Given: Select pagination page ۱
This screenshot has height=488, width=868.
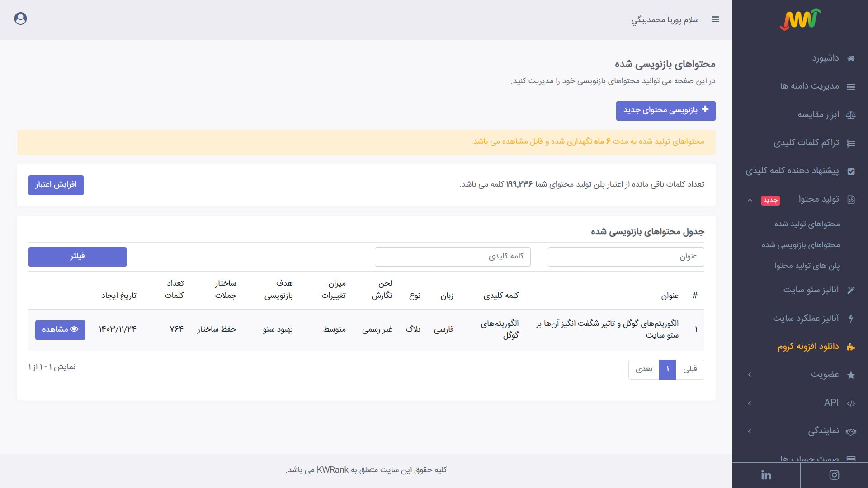Looking at the screenshot, I should 667,370.
